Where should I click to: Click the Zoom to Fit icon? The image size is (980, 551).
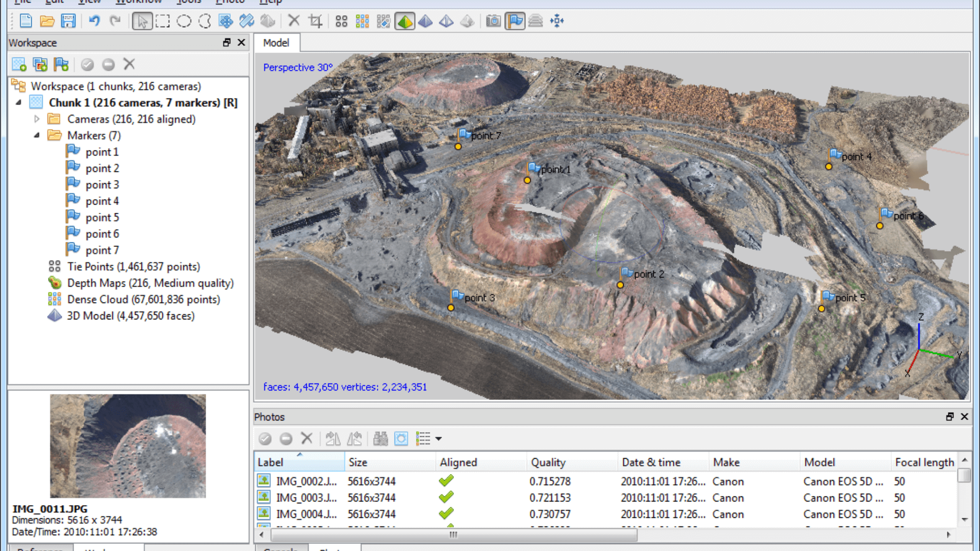pyautogui.click(x=557, y=21)
